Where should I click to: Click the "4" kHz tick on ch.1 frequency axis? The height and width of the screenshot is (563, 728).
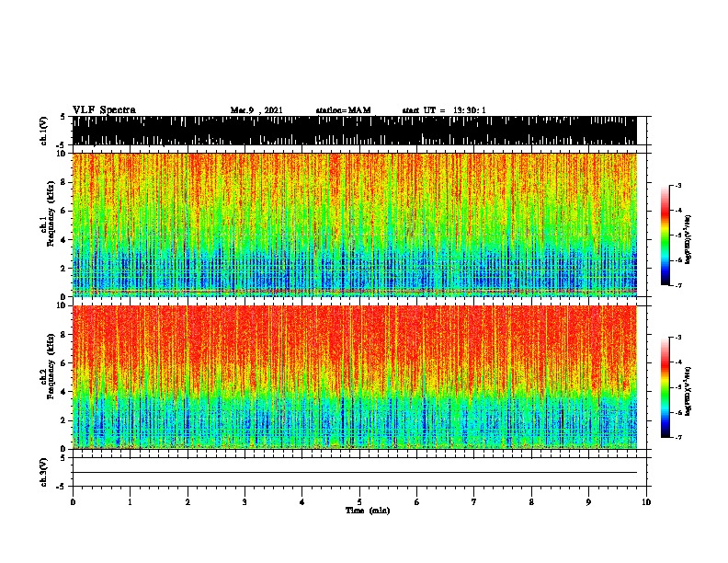coord(63,240)
